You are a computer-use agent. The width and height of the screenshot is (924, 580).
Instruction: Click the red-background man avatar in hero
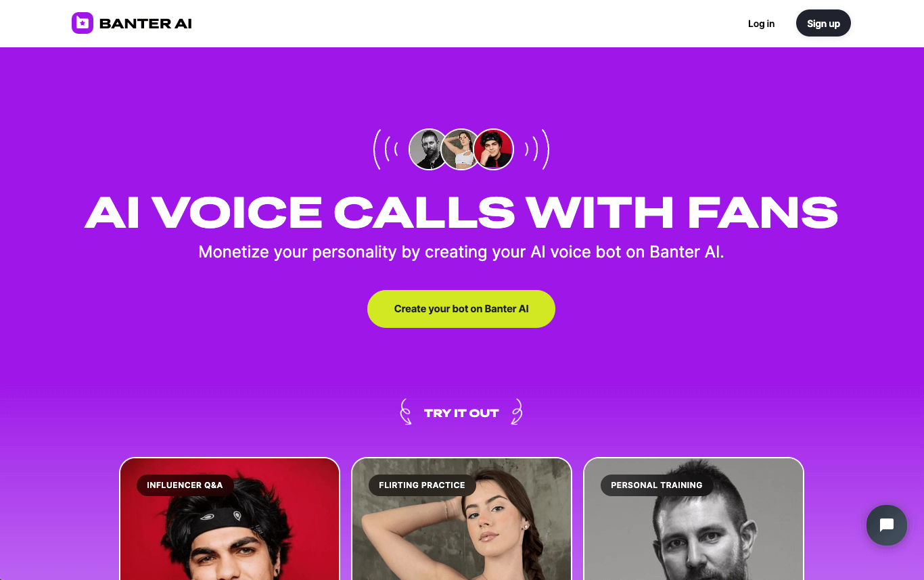click(x=494, y=149)
